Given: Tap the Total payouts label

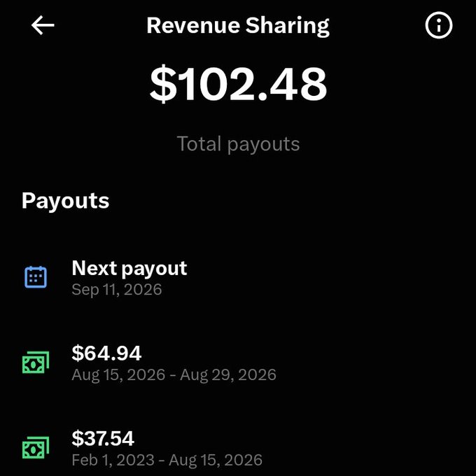Looking at the screenshot, I should [238, 144].
